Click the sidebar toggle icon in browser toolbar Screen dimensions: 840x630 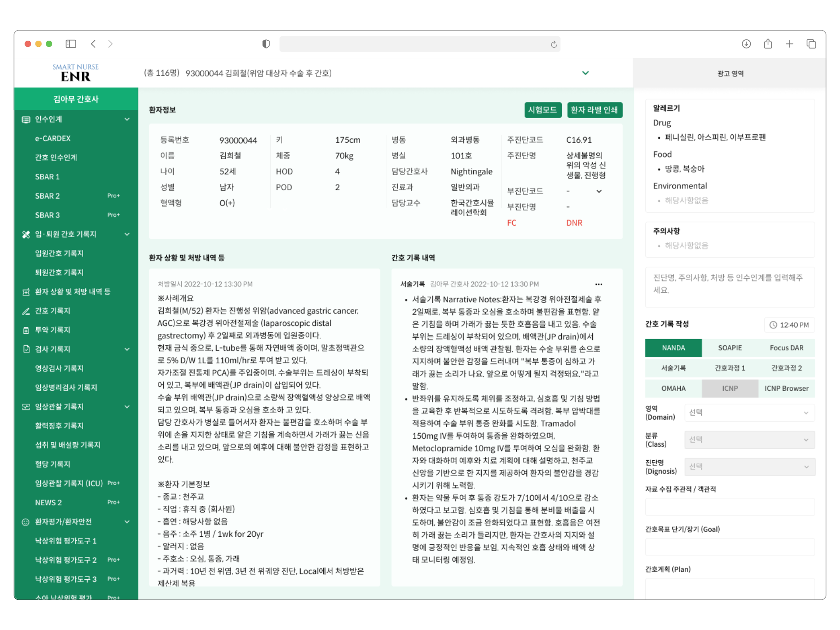click(x=71, y=44)
